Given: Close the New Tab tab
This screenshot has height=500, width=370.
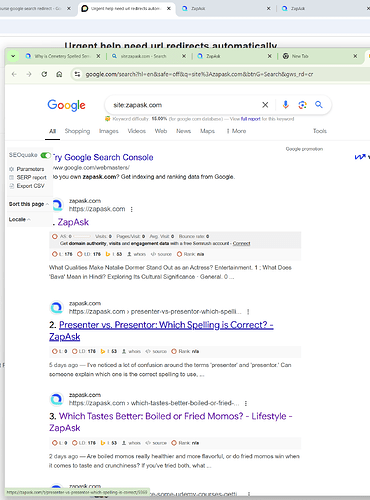Looking at the screenshot, I should point(355,56).
